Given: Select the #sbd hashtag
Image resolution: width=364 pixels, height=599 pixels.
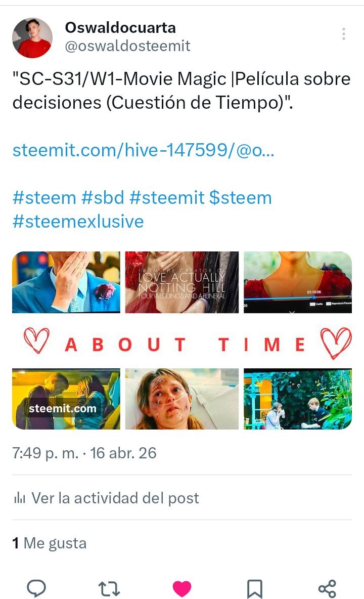Looking at the screenshot, I should point(103,198).
